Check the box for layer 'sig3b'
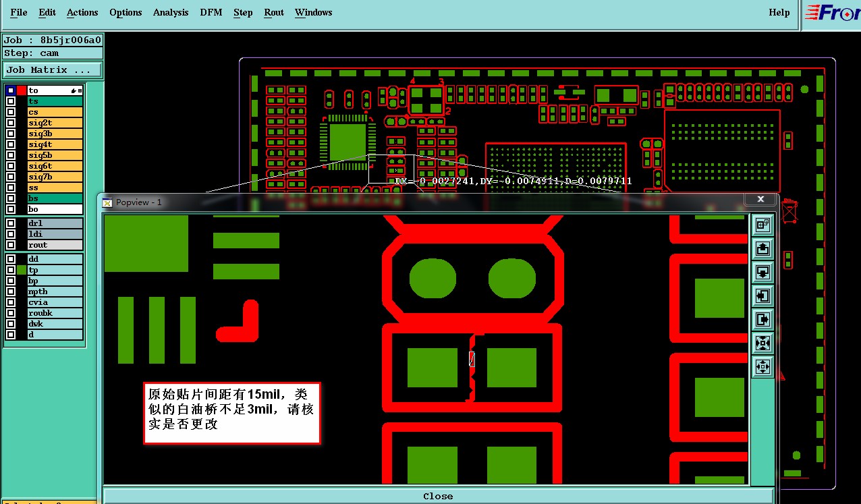Viewport: 861px width, 504px height. pyautogui.click(x=11, y=134)
